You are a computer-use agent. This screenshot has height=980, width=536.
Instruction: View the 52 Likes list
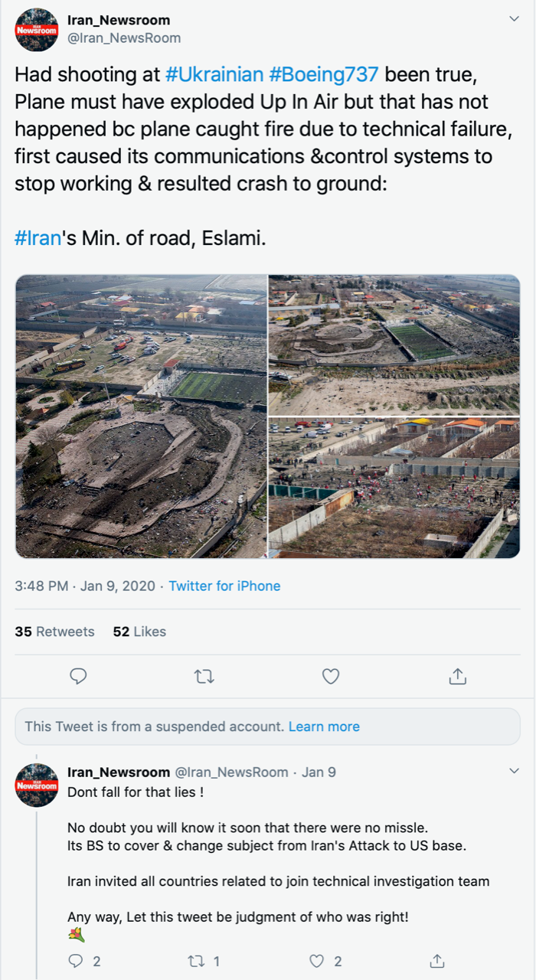[x=139, y=632]
